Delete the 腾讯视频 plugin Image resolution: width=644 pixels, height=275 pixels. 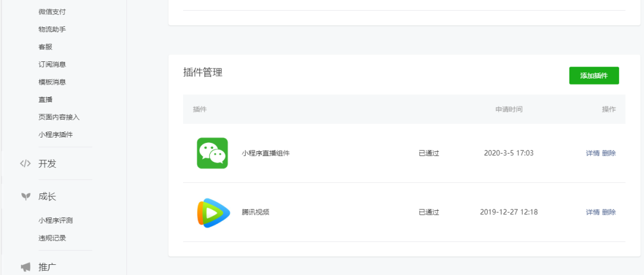(609, 212)
